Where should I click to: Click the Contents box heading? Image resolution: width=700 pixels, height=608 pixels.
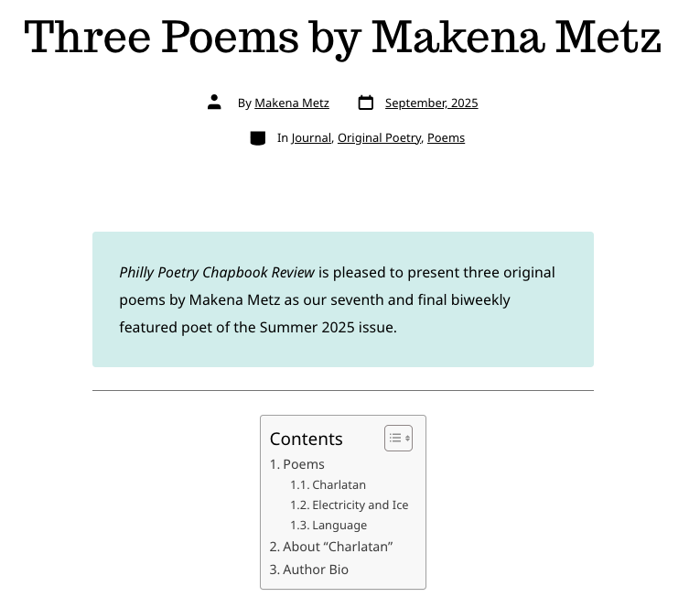point(307,439)
